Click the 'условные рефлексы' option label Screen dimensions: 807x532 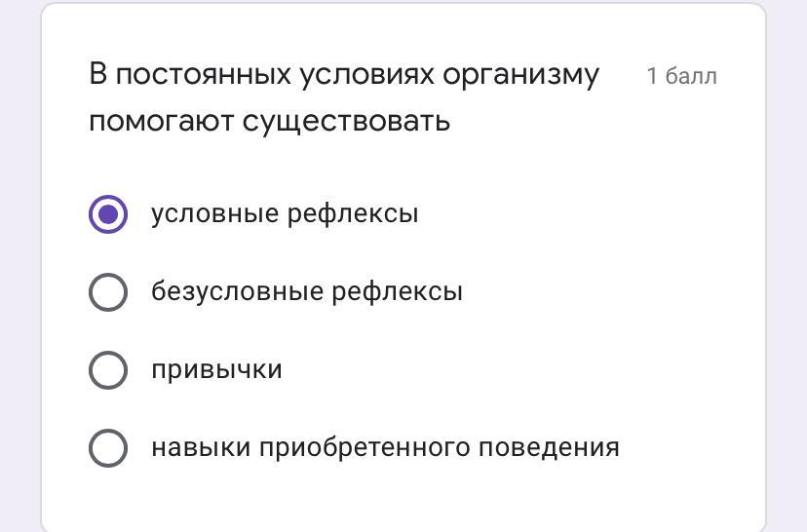[285, 214]
